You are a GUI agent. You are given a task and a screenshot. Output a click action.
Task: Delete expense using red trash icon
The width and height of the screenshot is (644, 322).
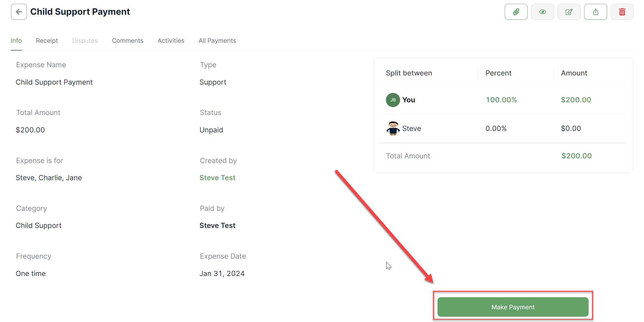(x=622, y=12)
